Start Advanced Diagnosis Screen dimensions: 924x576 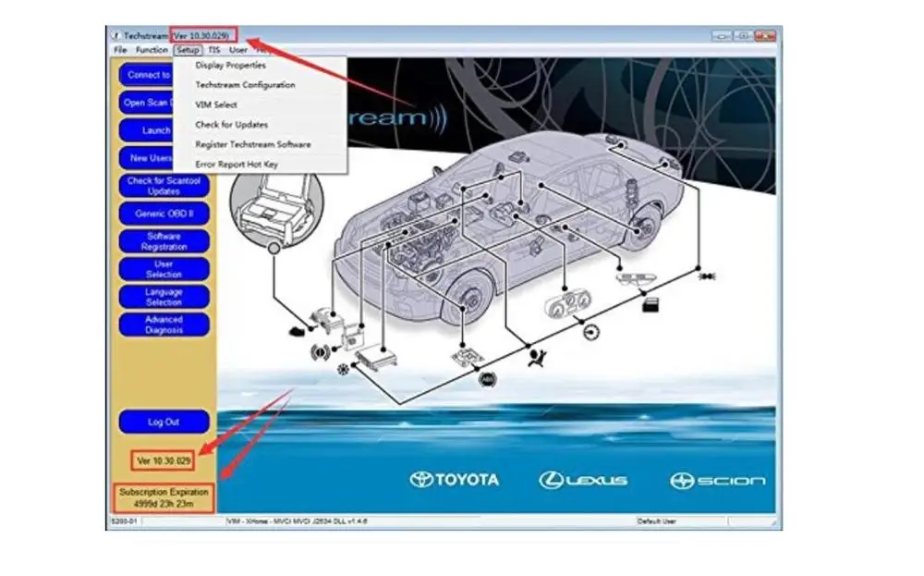coord(164,325)
